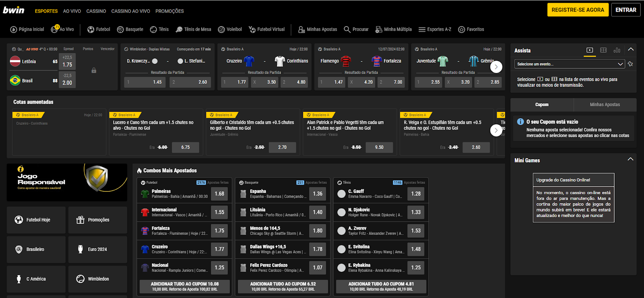Viewport: 644px width, 298px height.
Task: Select the Corinthians win odds 4.80
Action: click(294, 82)
